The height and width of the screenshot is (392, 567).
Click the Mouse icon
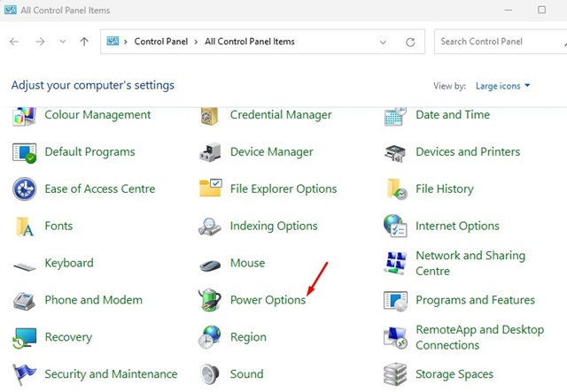210,265
